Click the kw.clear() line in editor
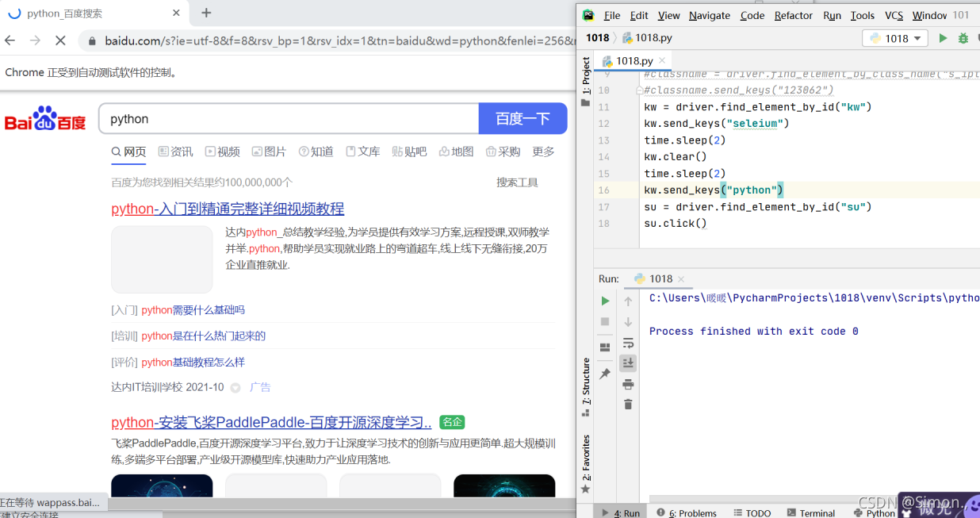This screenshot has width=980, height=518. pos(675,156)
